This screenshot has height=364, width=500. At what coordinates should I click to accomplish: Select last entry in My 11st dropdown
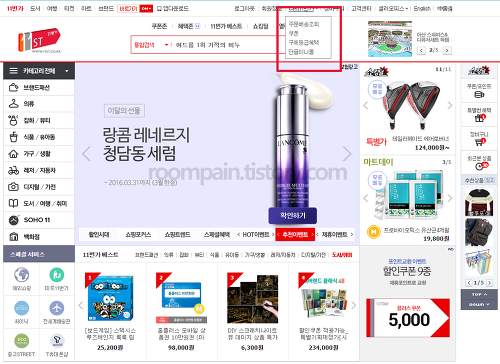click(301, 52)
